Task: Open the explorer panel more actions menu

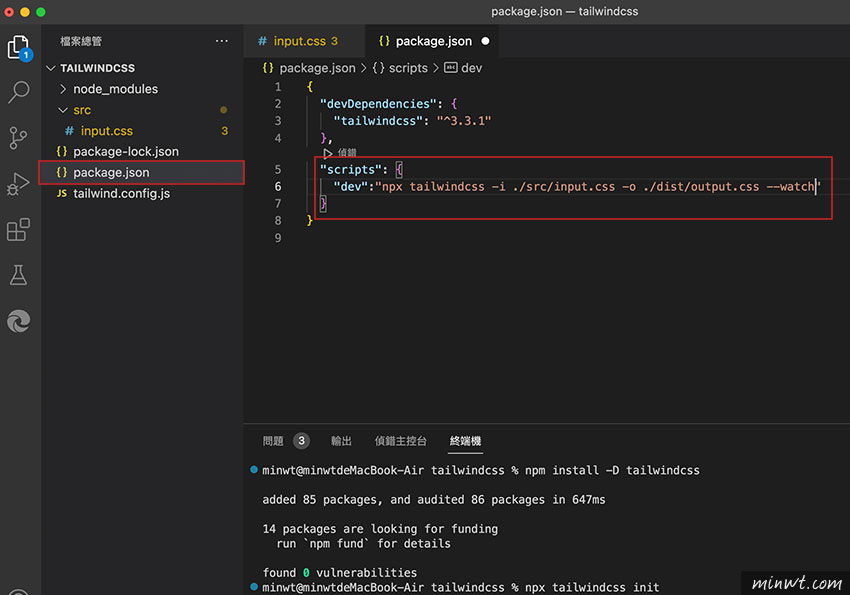Action: [x=222, y=41]
